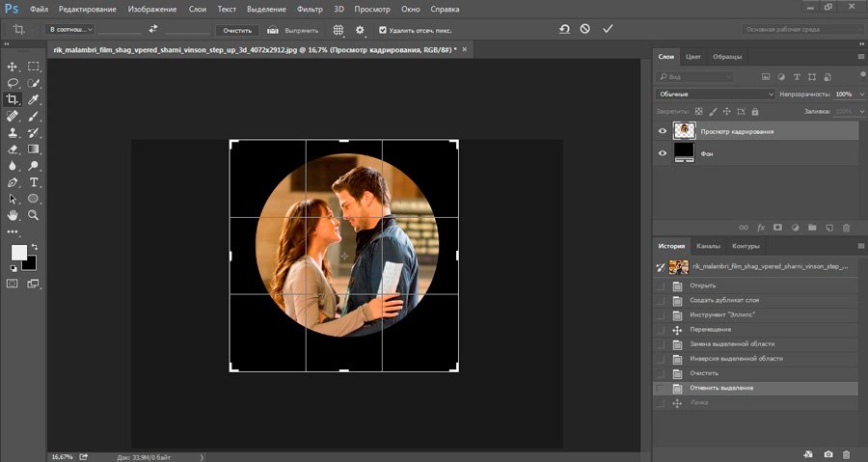Expand the status bar info arrow
Screen dimensions: 868x462
(203, 457)
